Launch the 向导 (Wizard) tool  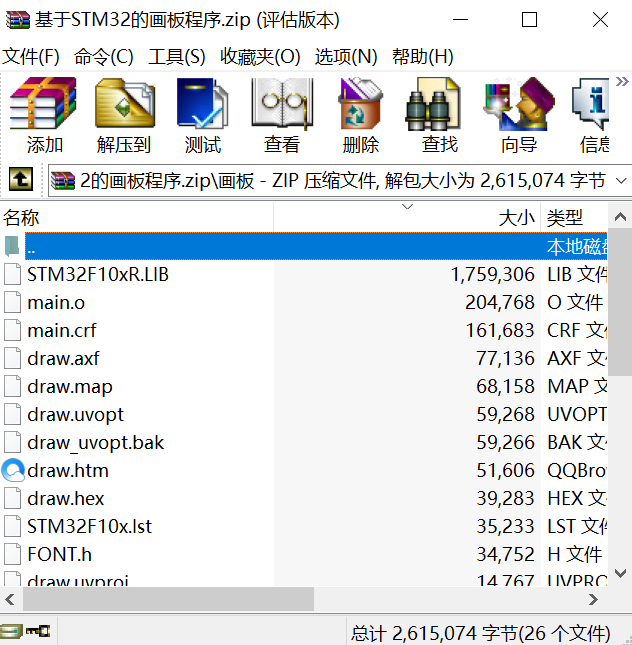pyautogui.click(x=518, y=116)
